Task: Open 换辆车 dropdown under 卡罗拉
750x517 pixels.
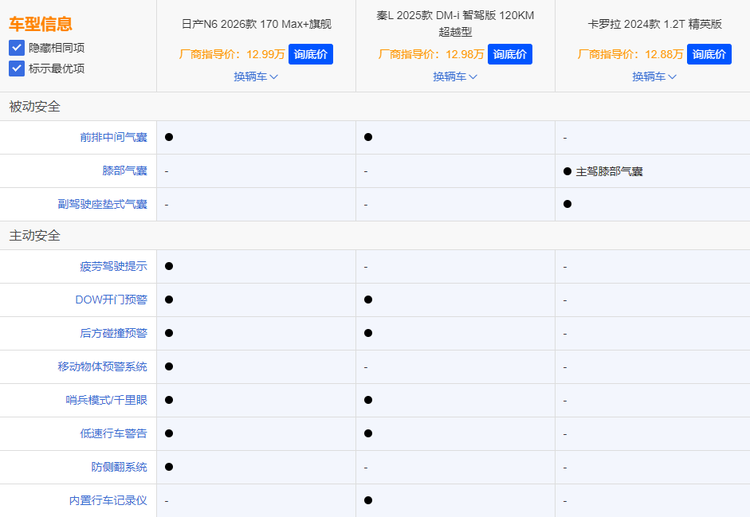Action: pyautogui.click(x=654, y=76)
